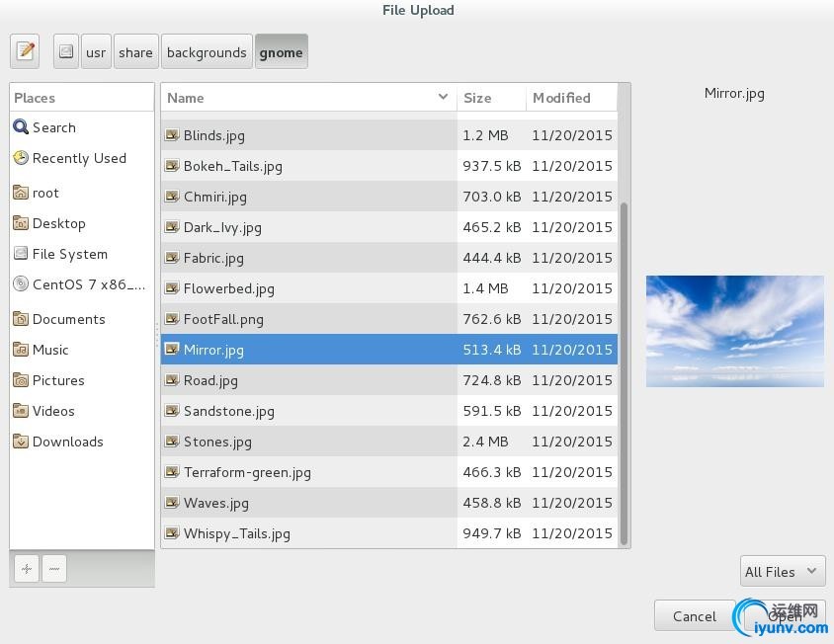
Task: Open the CentOS 7 x86 disc
Action: (81, 284)
